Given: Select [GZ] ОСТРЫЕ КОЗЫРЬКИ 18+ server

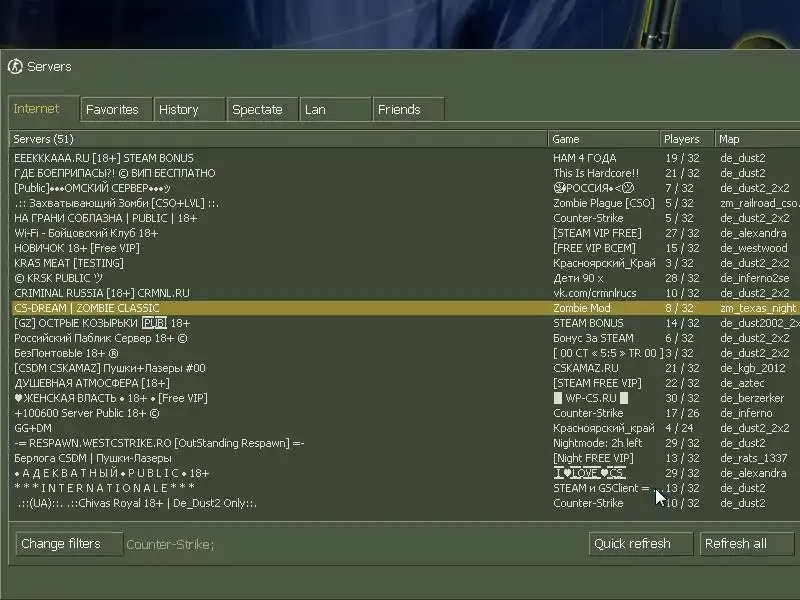Looking at the screenshot, I should coord(405,323).
